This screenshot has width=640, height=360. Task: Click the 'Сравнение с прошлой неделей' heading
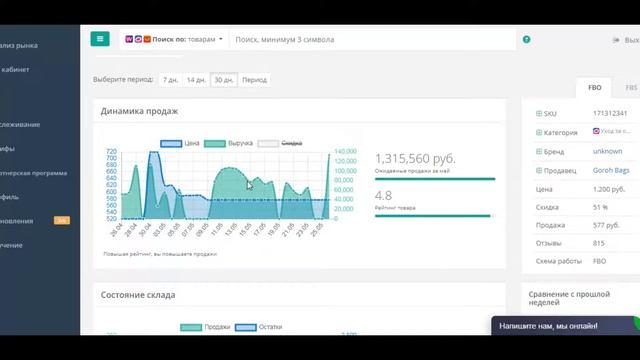[569, 298]
